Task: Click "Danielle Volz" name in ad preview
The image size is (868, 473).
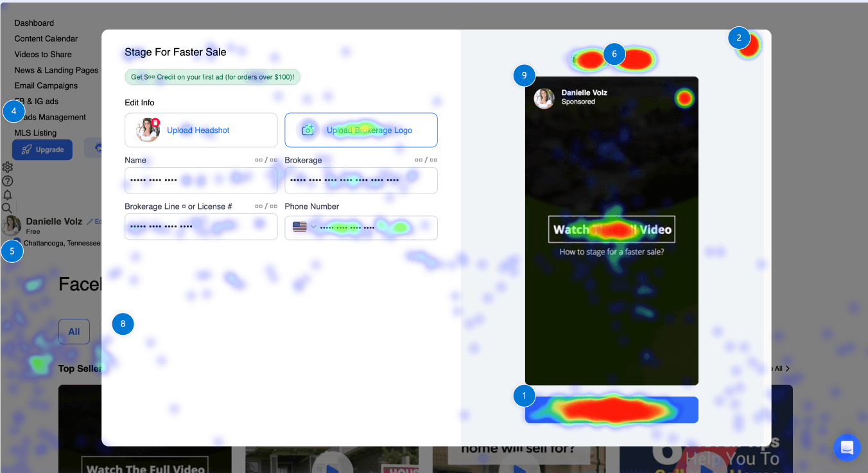Action: click(x=584, y=93)
